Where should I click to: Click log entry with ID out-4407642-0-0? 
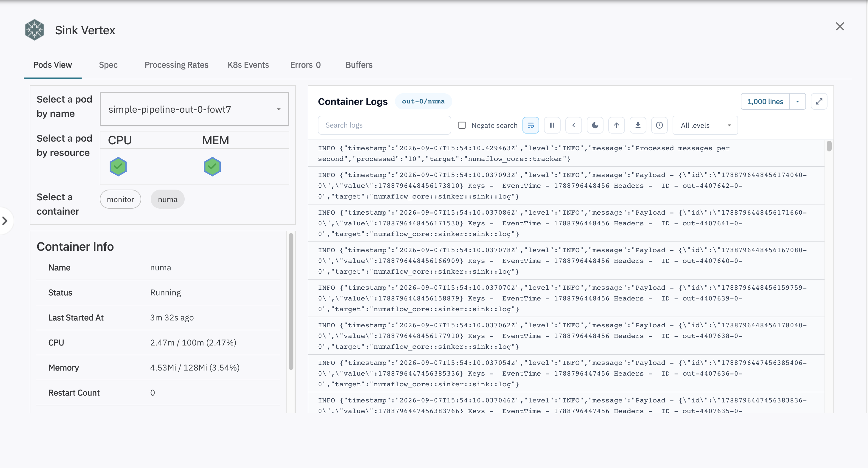[x=566, y=185]
